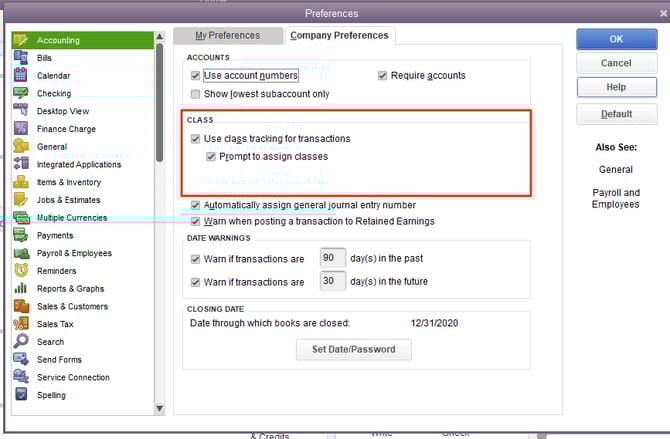This screenshot has width=670, height=439.
Task: Click the Search magnifier icon
Action: [x=21, y=342]
